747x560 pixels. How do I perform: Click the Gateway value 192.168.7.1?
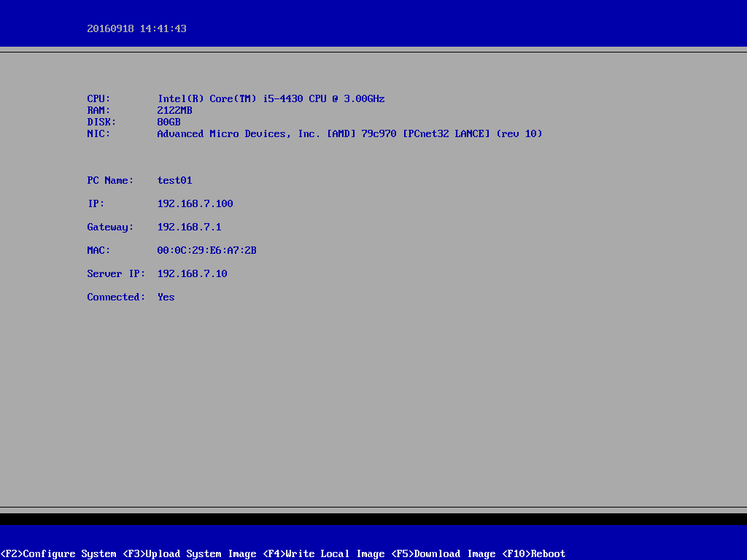click(x=190, y=227)
